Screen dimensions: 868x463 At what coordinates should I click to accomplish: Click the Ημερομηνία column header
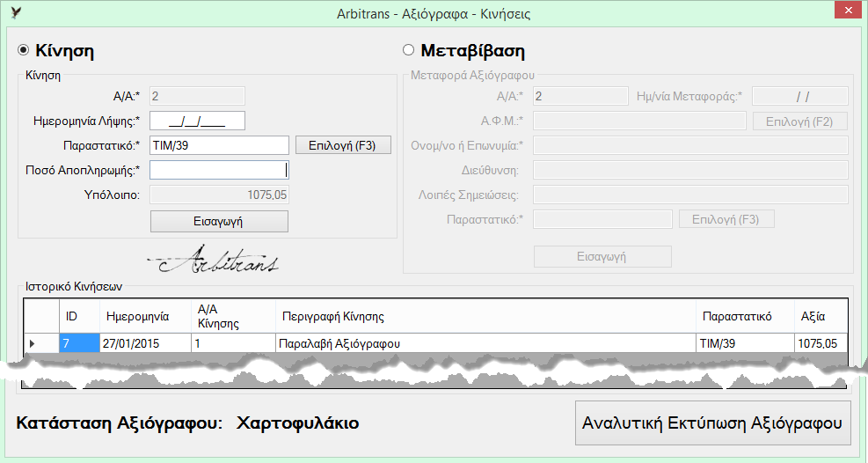point(146,316)
